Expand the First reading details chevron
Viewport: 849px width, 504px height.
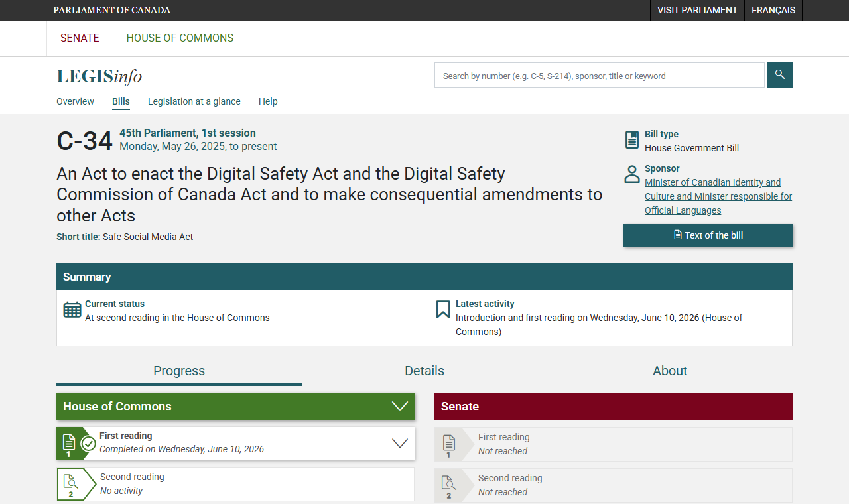[400, 443]
